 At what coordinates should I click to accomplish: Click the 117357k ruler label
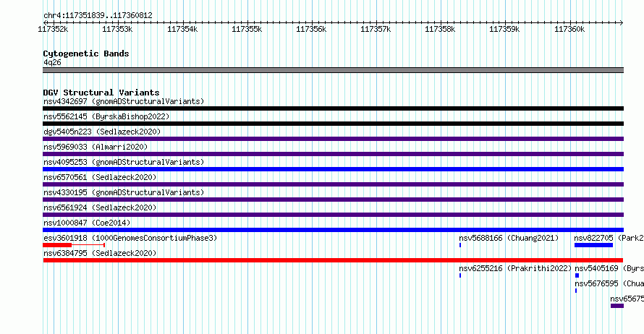[376, 29]
